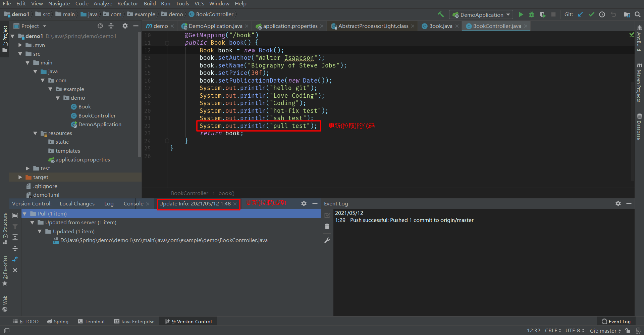Select the updated BookController.java file path row

(x=171, y=240)
